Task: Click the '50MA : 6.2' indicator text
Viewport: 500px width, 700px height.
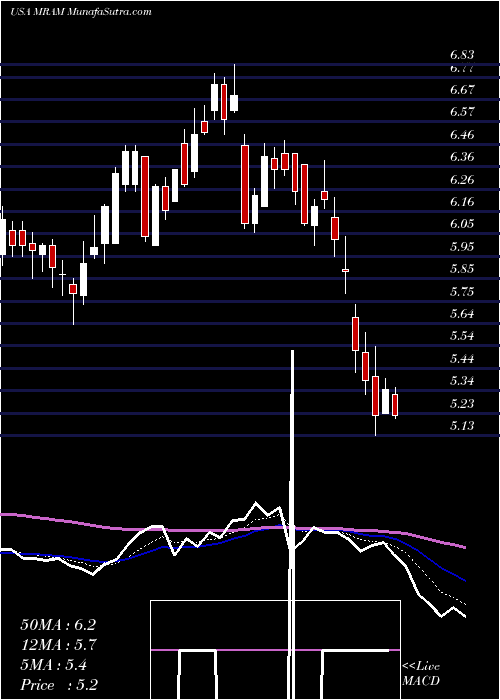Action: click(x=58, y=625)
